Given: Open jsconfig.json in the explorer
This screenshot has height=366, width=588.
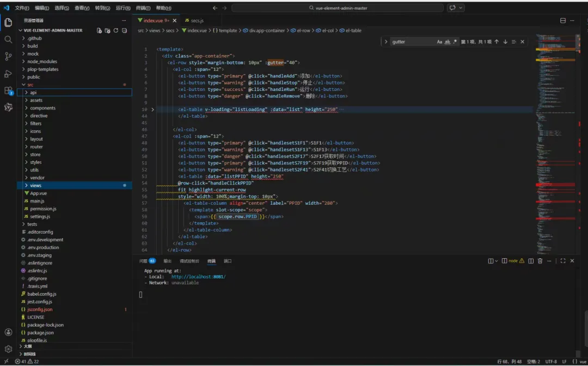Looking at the screenshot, I should coord(75,309).
